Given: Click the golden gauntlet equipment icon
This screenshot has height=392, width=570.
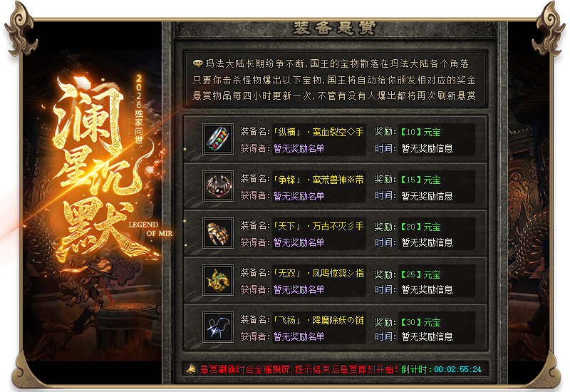Looking at the screenshot, I should (x=218, y=233).
